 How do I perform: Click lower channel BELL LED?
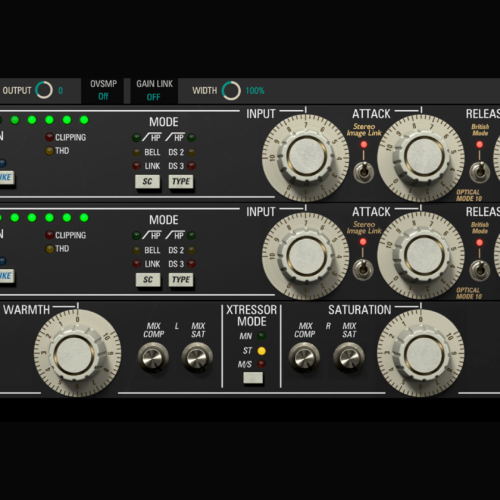click(136, 250)
